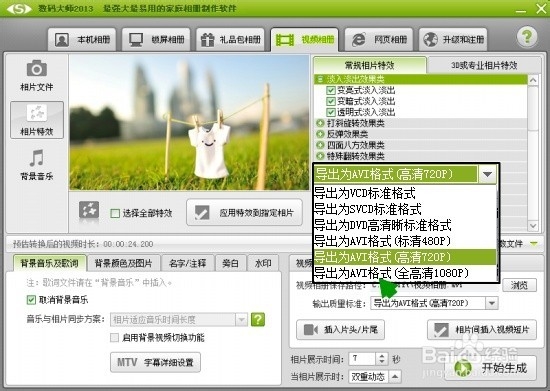Click the green triangle right of 数文件

pyautogui.click(x=534, y=243)
